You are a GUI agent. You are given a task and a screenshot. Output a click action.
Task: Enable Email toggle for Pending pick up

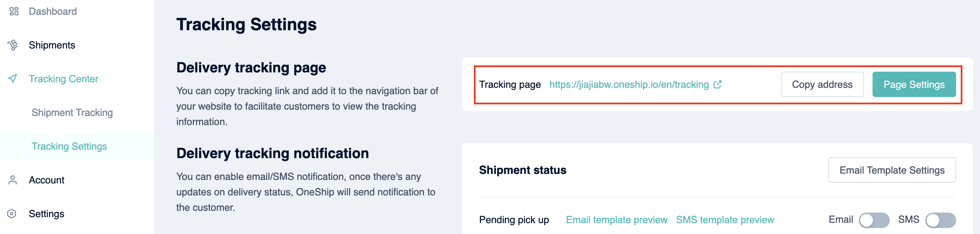click(x=874, y=220)
